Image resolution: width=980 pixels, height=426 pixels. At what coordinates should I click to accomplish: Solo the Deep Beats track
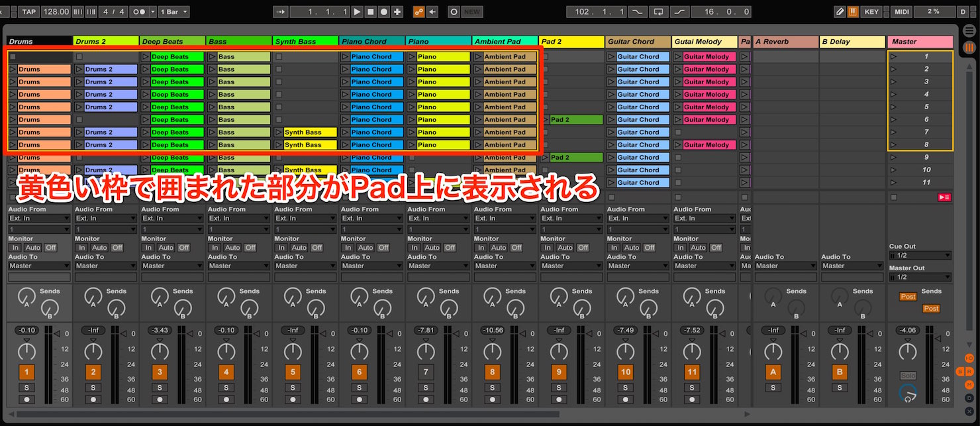point(160,388)
